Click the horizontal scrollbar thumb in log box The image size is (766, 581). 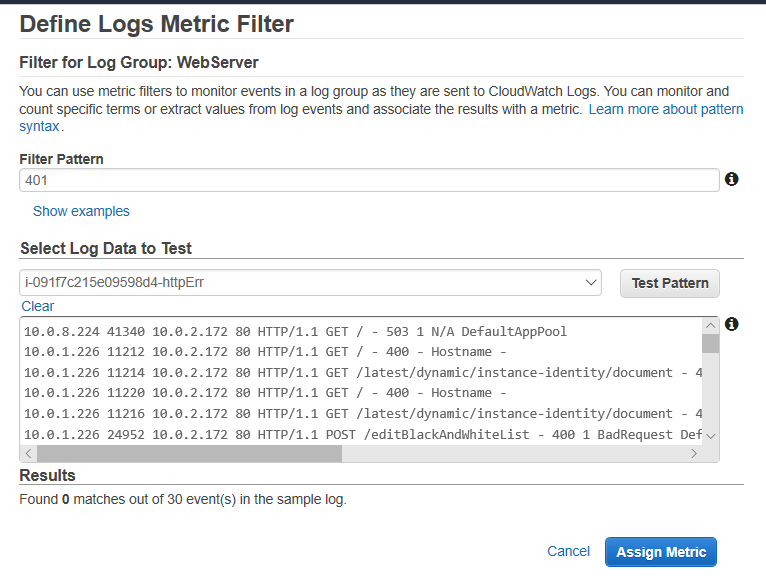[x=189, y=453]
